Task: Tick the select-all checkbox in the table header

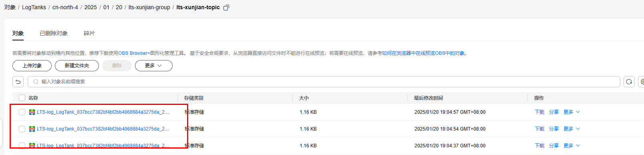Action: click(x=22, y=98)
